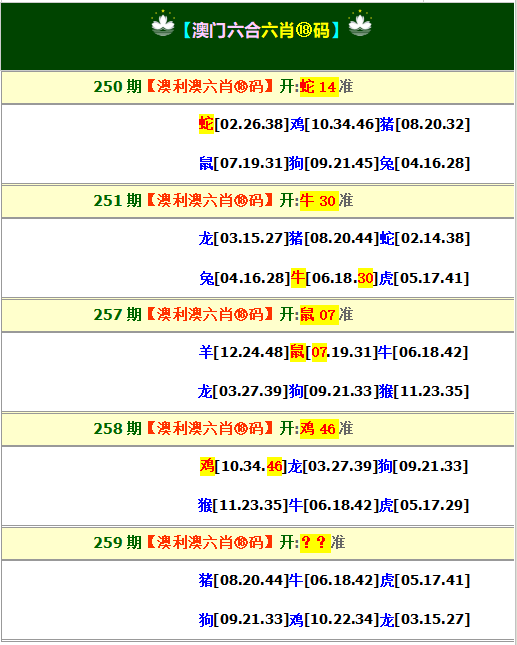Click the right lotus flower icon

point(360,23)
